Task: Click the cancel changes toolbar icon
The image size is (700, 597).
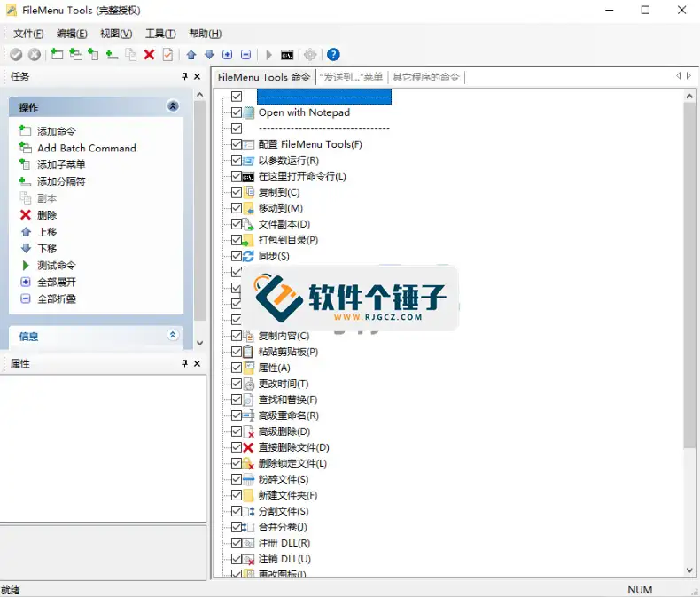Action: click(x=35, y=55)
